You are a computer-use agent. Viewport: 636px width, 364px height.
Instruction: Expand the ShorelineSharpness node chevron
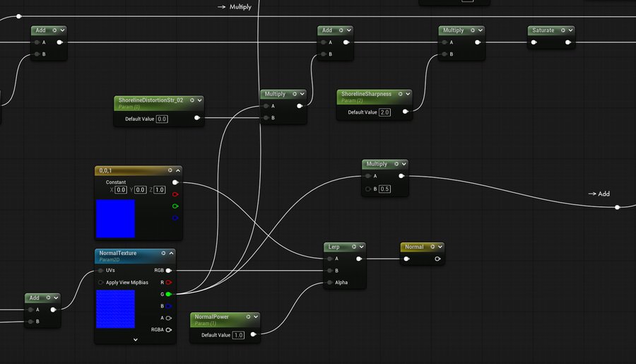pyautogui.click(x=408, y=94)
